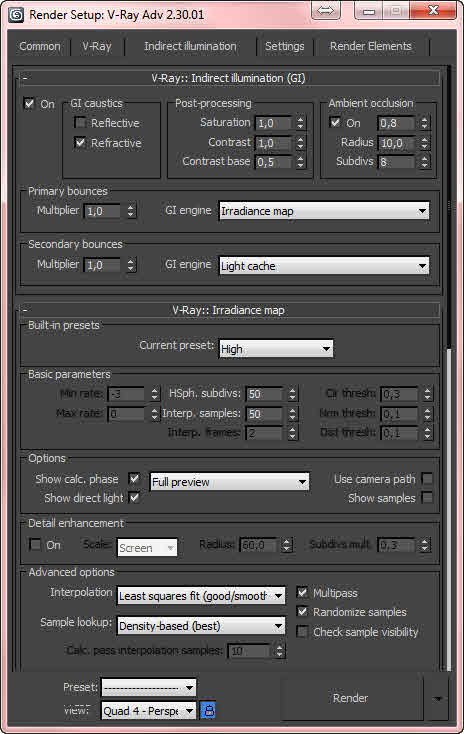Adjust Primary bounces Multiplier spinner
Image resolution: width=464 pixels, height=734 pixels.
click(131, 211)
